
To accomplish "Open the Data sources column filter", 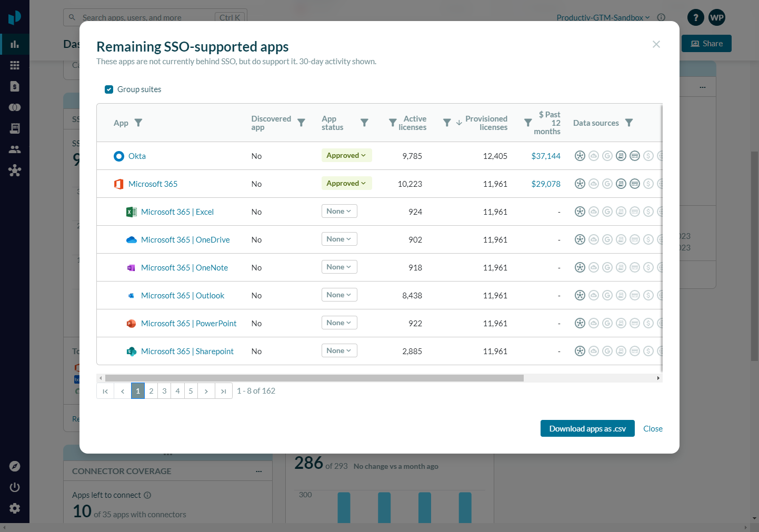I will [x=629, y=123].
